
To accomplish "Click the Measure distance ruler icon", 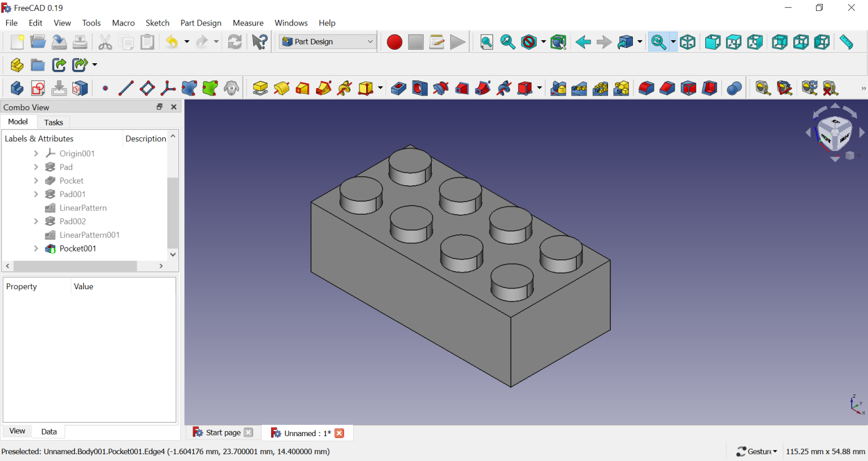I will 846,42.
